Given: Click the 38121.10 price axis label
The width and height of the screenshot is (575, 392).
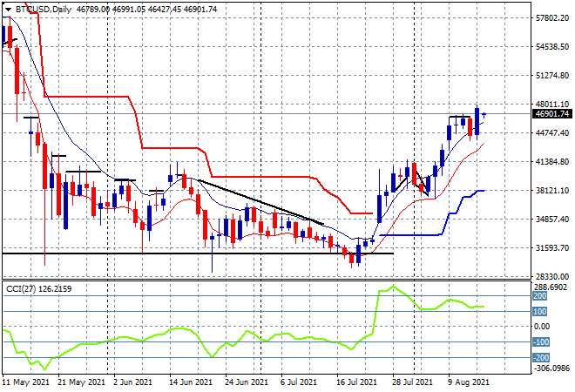Looking at the screenshot, I should click(x=551, y=190).
